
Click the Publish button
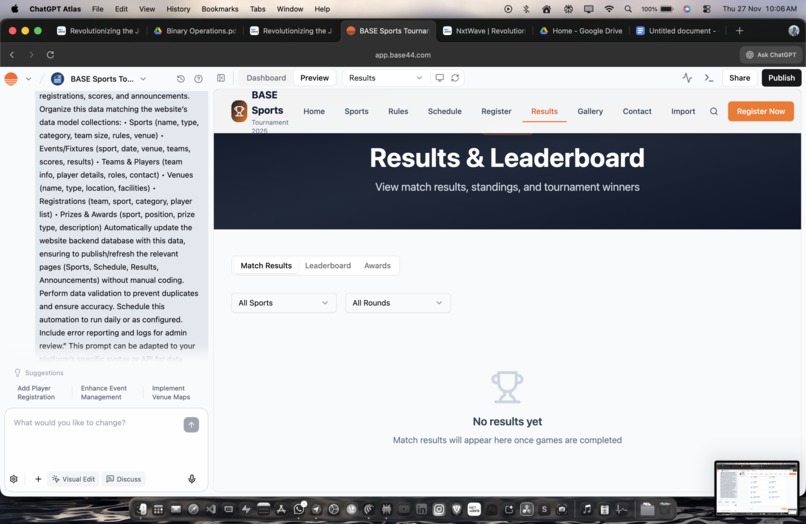click(x=781, y=78)
